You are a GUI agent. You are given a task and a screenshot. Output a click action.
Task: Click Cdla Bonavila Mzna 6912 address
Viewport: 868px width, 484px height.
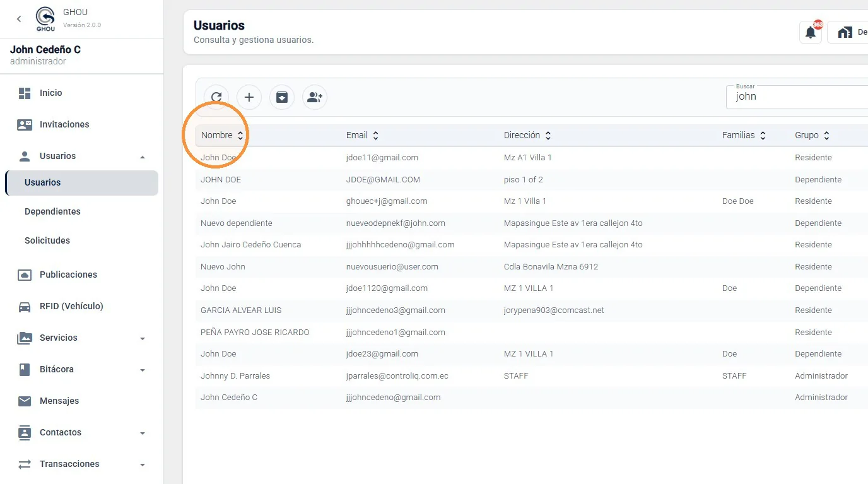(x=551, y=267)
